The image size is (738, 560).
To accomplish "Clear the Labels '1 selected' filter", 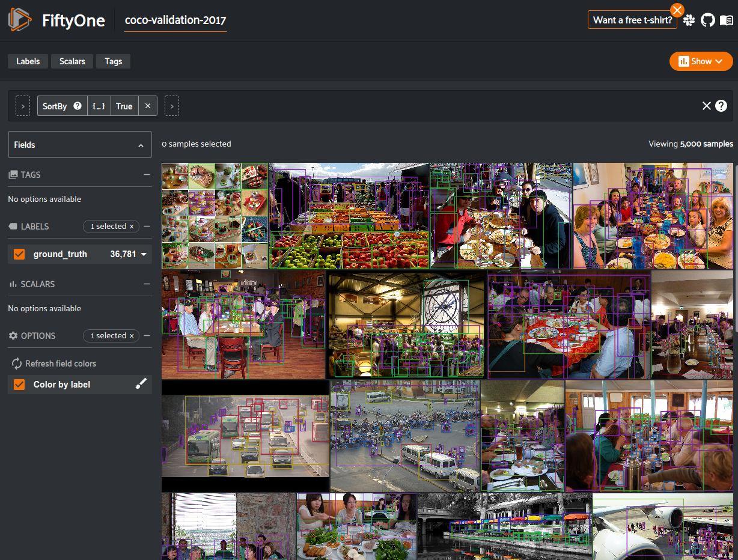I will [x=132, y=227].
